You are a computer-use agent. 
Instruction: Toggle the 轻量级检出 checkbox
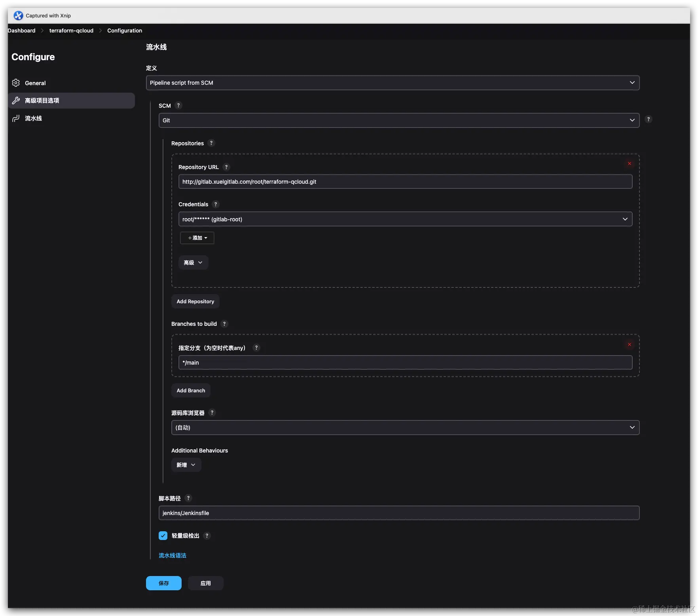point(163,536)
